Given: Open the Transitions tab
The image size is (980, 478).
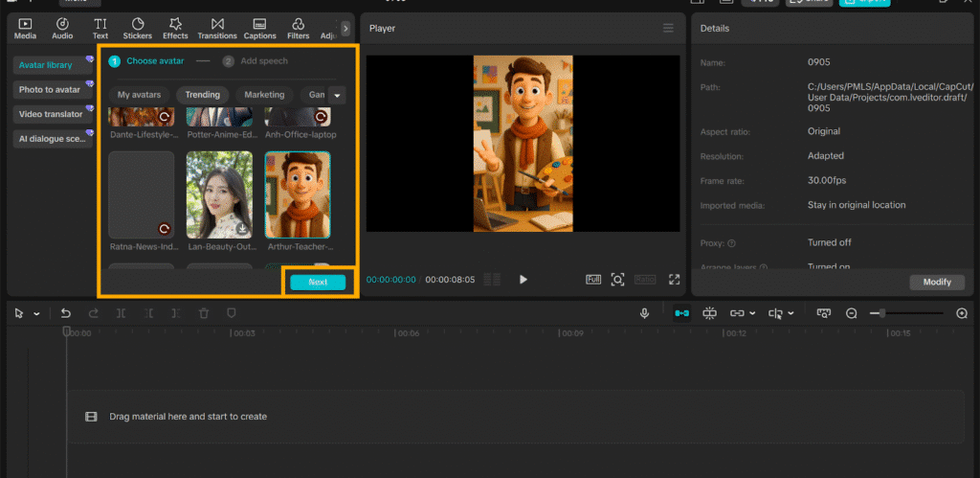Looking at the screenshot, I should point(217,29).
